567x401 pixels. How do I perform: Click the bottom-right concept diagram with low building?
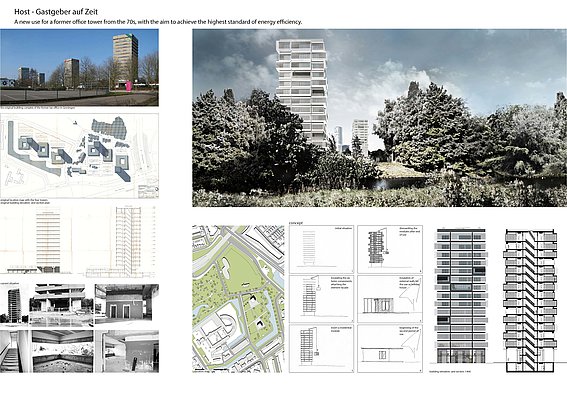390,349
